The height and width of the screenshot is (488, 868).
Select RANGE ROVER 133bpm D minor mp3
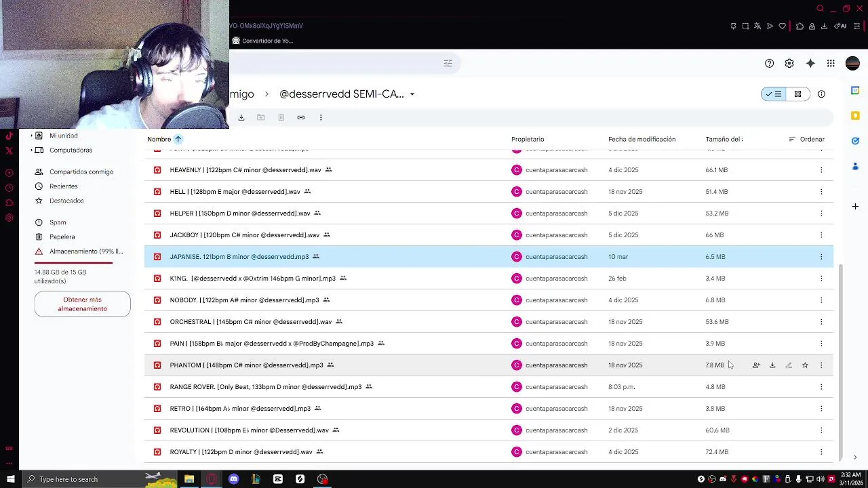[x=488, y=387]
